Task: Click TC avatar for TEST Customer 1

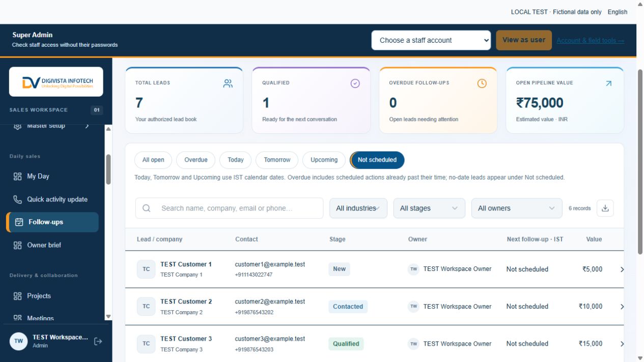Action: 146,269
